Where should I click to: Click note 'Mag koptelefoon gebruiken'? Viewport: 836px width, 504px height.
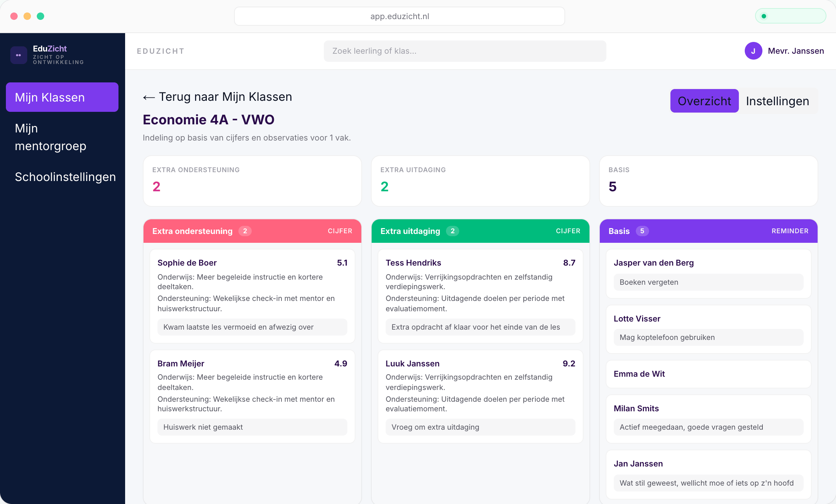click(x=709, y=337)
